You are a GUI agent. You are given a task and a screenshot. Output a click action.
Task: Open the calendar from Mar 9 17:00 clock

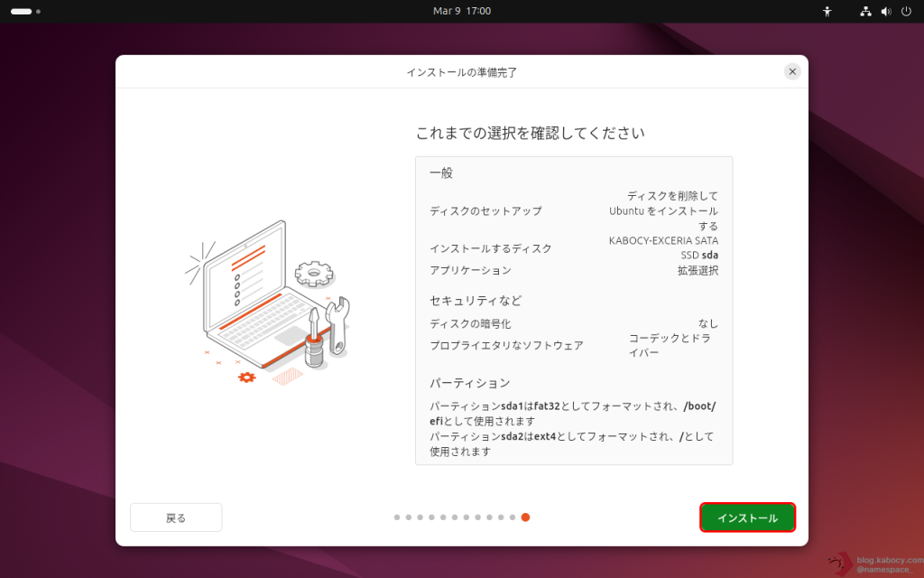point(462,11)
